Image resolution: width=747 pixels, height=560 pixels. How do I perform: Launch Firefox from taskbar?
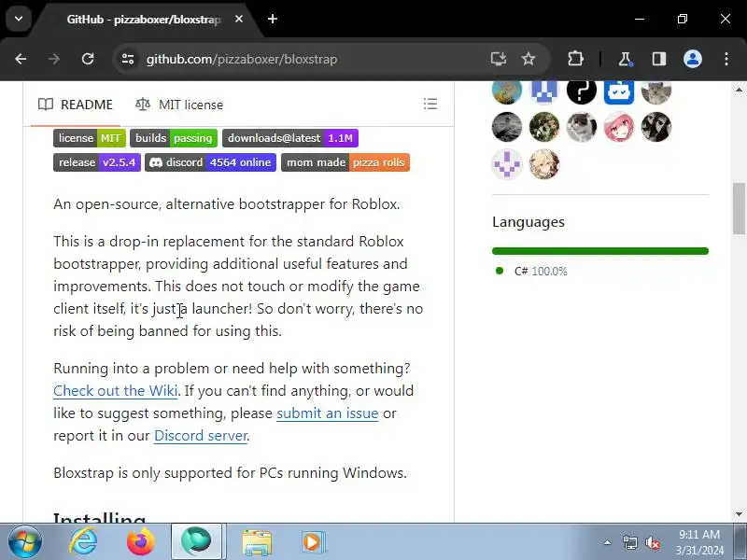pos(141,542)
